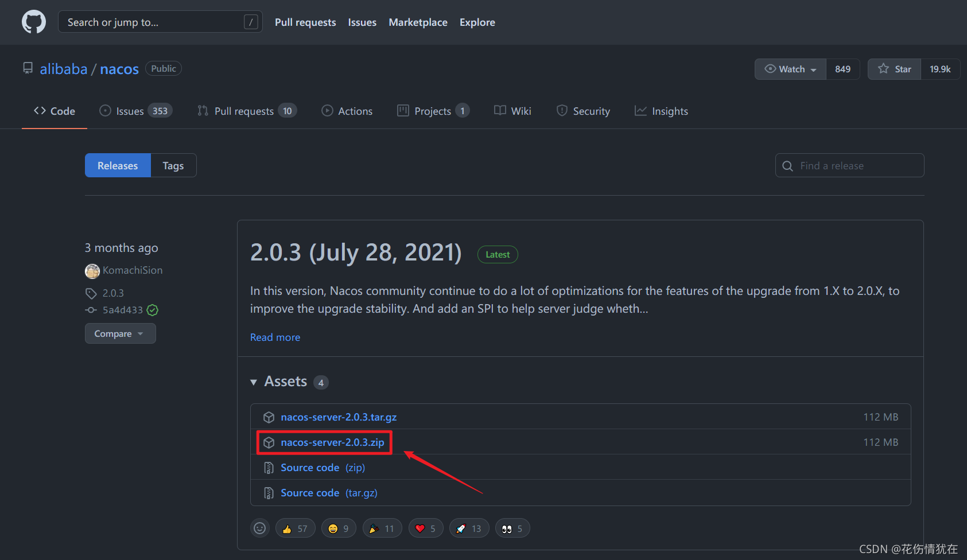Click the commit icon beside 5a4d433
This screenshot has width=967, height=560.
click(x=91, y=310)
